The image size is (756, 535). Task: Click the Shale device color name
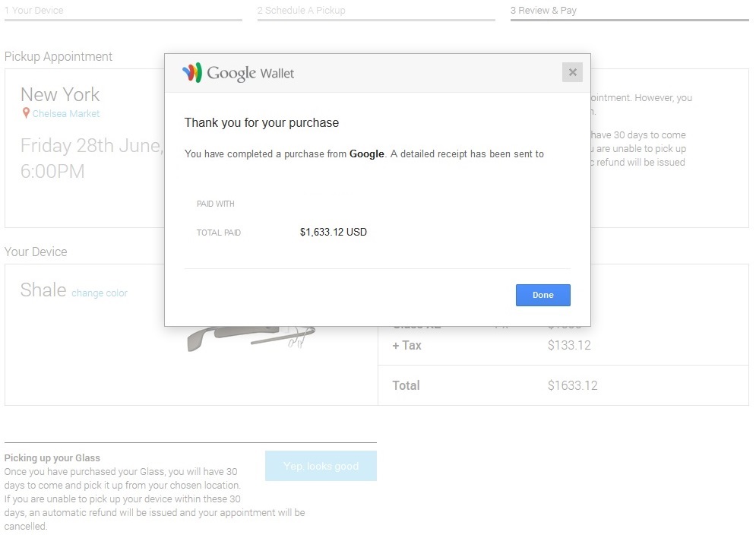pyautogui.click(x=43, y=290)
